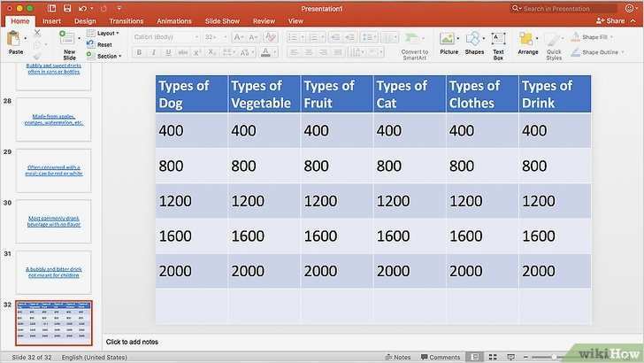Click the sidebar layout icon in title bar
Image resolution: width=644 pixels, height=363 pixels.
click(51, 8)
